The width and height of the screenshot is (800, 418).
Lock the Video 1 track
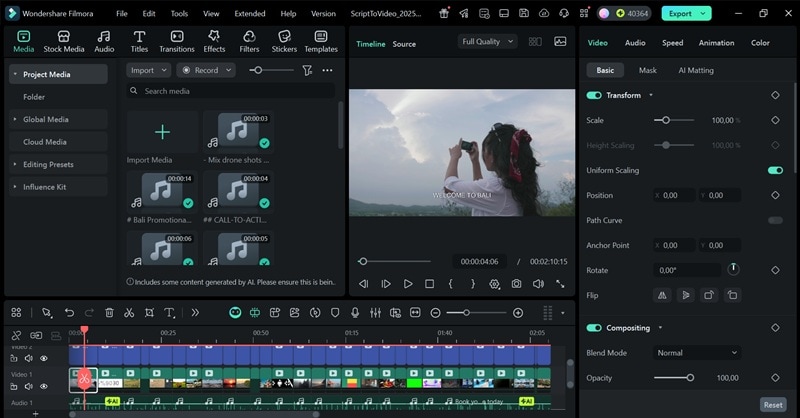14,387
